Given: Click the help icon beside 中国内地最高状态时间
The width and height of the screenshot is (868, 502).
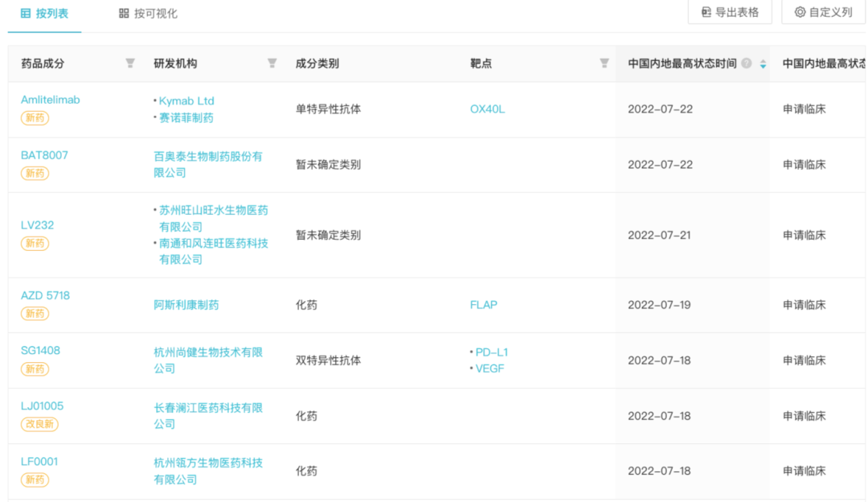Looking at the screenshot, I should click(x=746, y=64).
